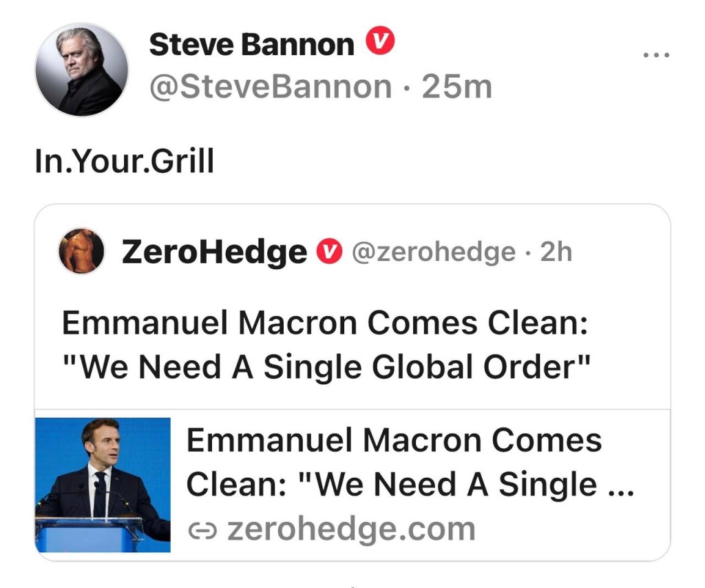Screen dimensions: 705x588
Task: Click quoted tweet's first line "Emmanuel Macron Comes Clean:"
Action: pyautogui.click(x=325, y=323)
